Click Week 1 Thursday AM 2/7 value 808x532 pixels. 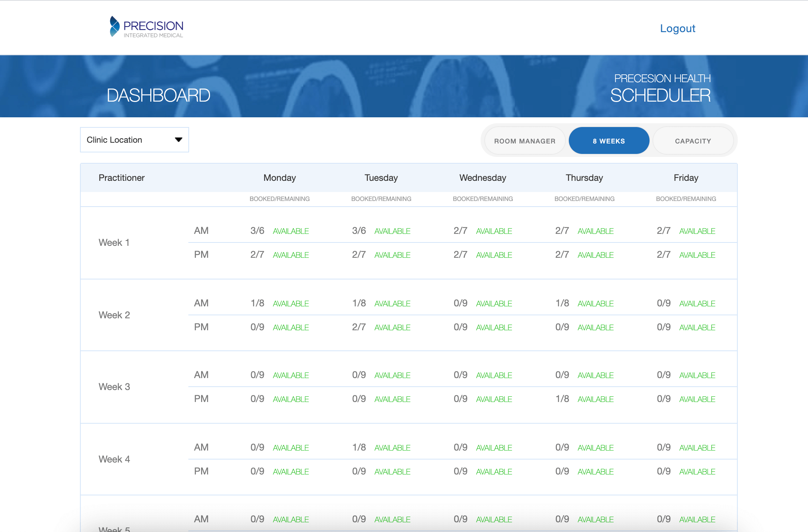pyautogui.click(x=562, y=231)
